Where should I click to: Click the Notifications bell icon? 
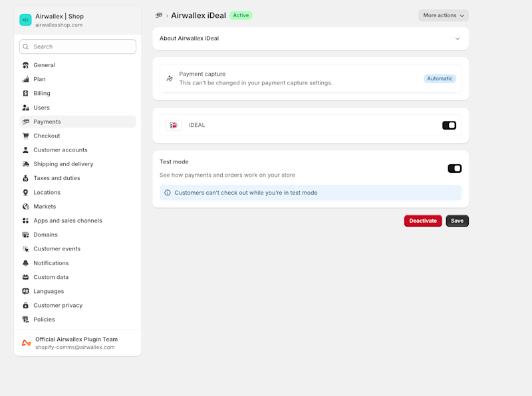[x=25, y=263]
